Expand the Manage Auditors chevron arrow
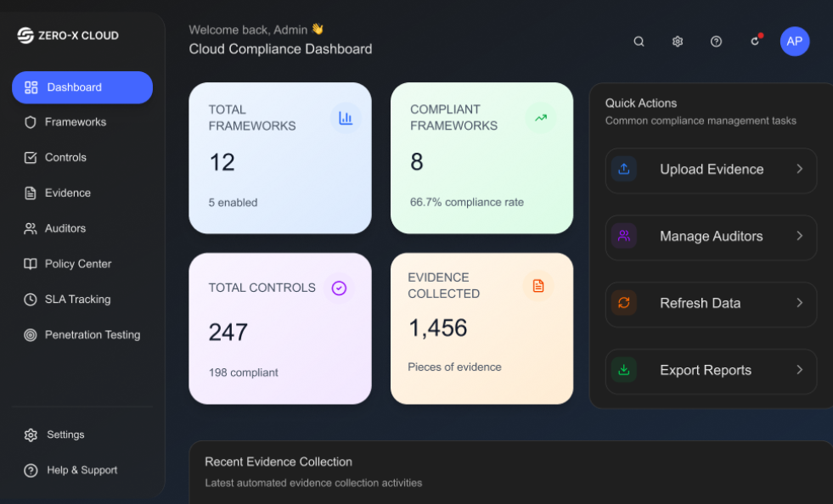Screen dimensions: 833x504 point(799,236)
